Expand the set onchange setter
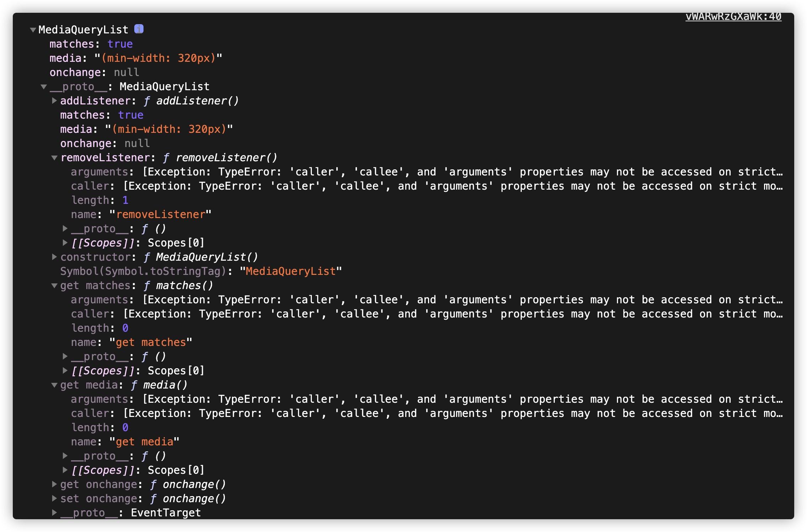Image resolution: width=807 pixels, height=532 pixels. [54, 498]
